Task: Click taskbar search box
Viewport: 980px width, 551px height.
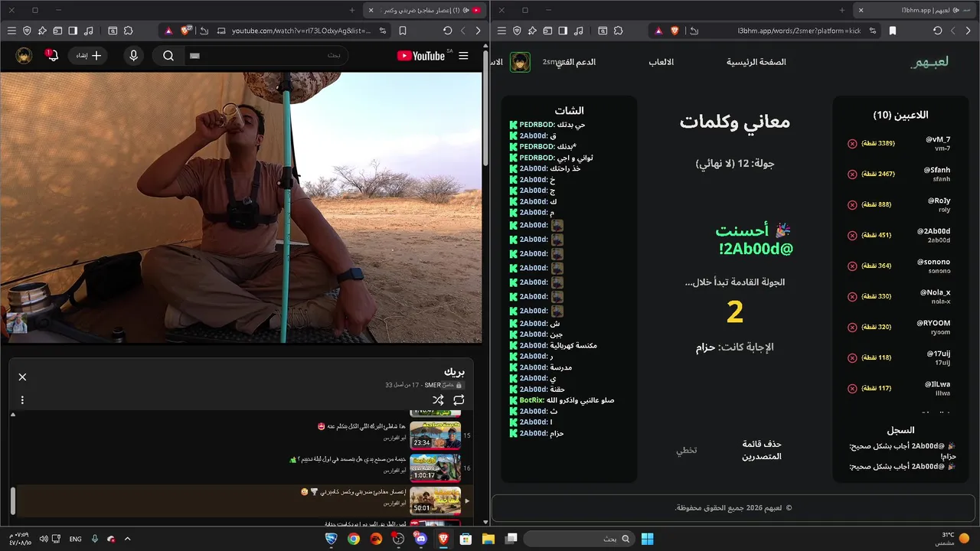Action: click(580, 539)
